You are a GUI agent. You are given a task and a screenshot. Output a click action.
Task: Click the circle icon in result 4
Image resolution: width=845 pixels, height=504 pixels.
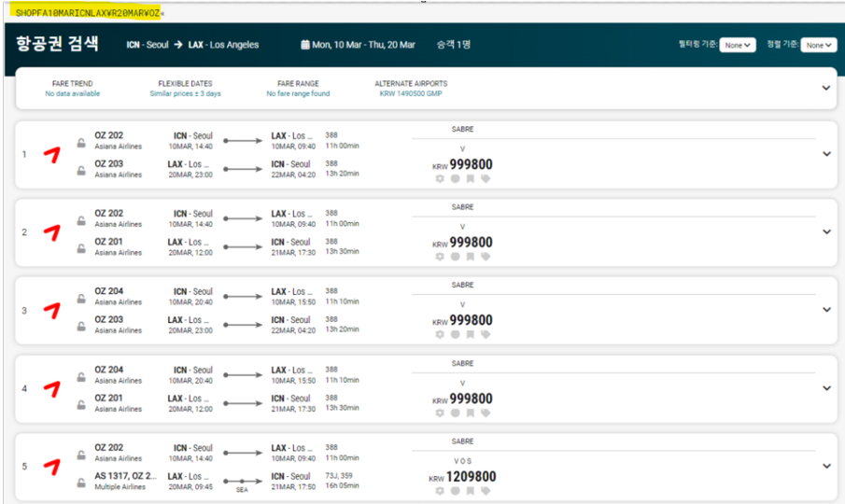click(x=456, y=413)
